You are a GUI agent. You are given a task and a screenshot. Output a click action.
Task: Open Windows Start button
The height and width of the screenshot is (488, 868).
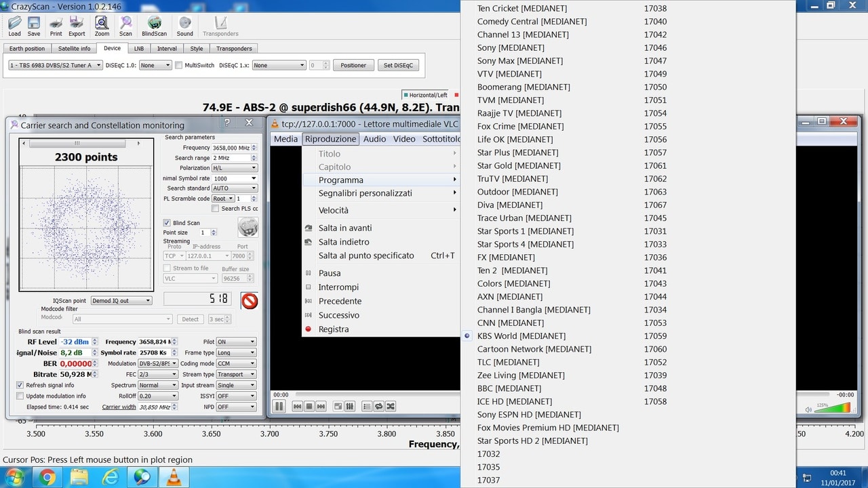[14, 477]
